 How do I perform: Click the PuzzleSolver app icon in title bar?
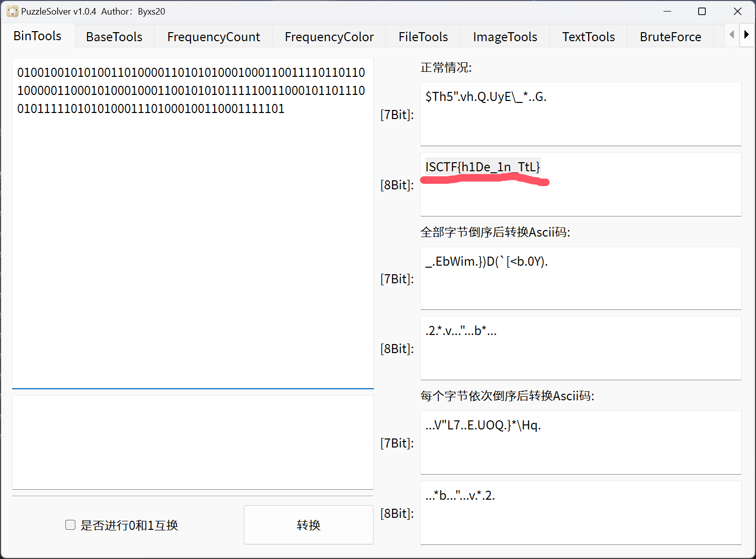click(12, 12)
